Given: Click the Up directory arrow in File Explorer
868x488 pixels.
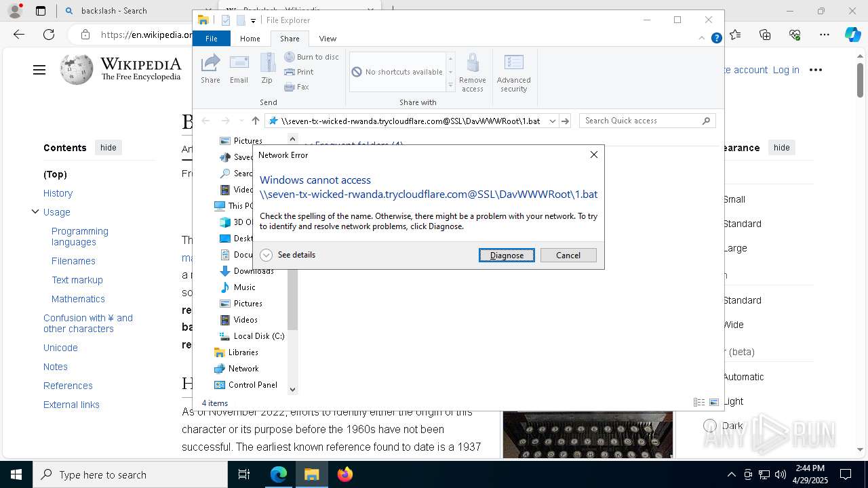Looking at the screenshot, I should [255, 121].
